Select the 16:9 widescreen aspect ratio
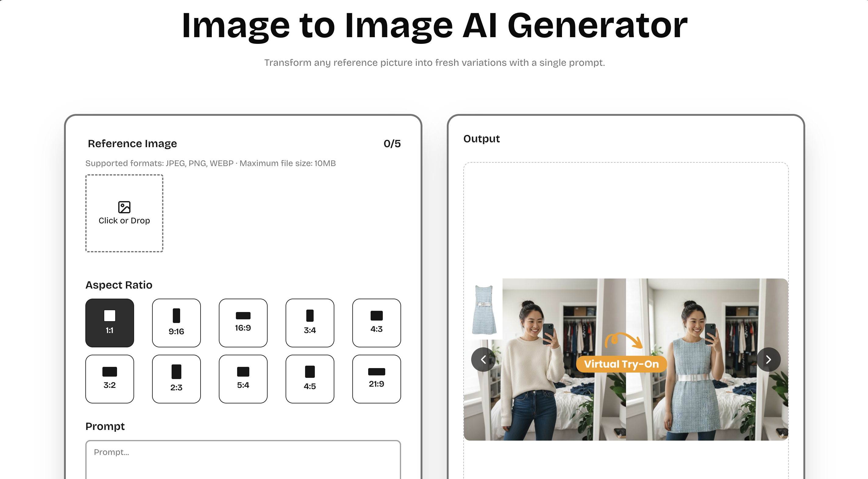Screen dimensions: 868x479 pos(243,322)
